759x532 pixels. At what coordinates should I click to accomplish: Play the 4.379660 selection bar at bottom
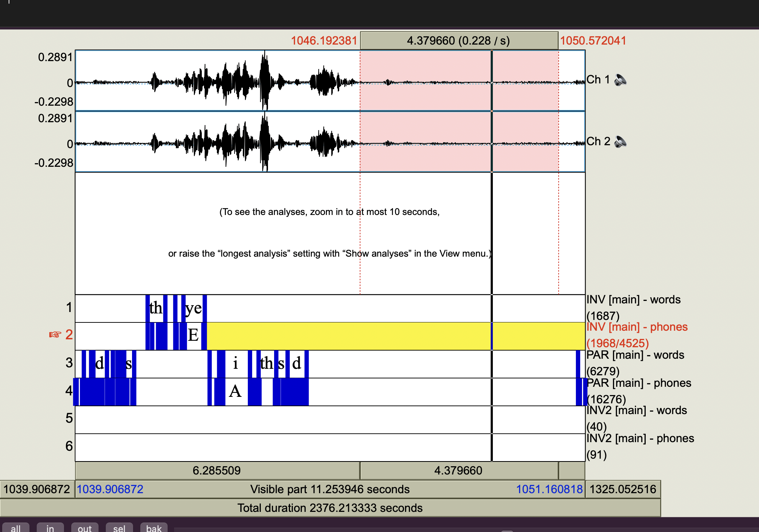[x=459, y=471]
